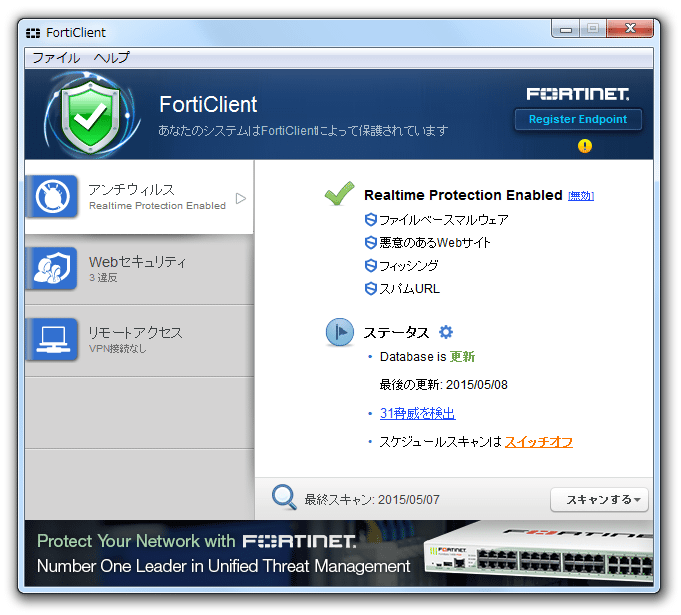Click the Register Endpoint button
The image size is (681, 615).
pyautogui.click(x=578, y=119)
